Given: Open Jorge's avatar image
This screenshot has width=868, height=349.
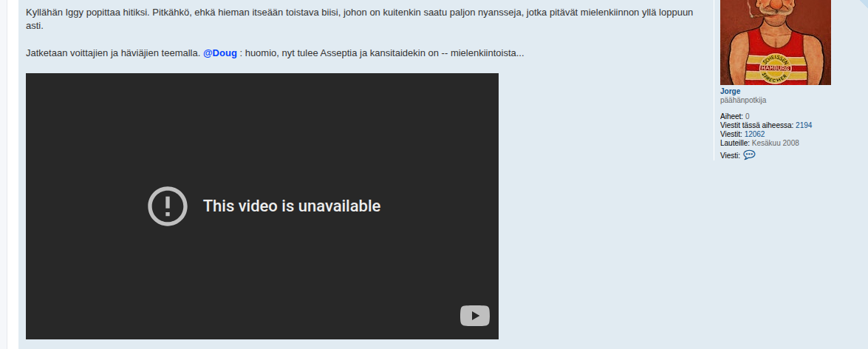Looking at the screenshot, I should pos(775,42).
